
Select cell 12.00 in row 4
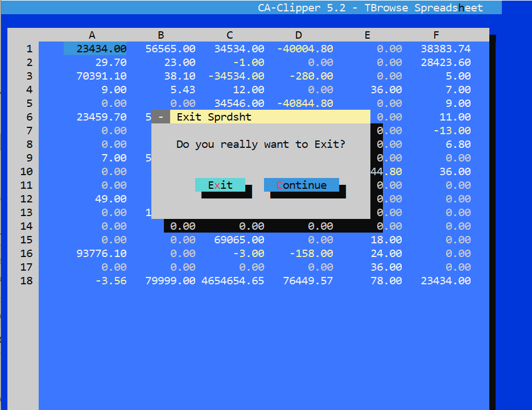(249, 89)
